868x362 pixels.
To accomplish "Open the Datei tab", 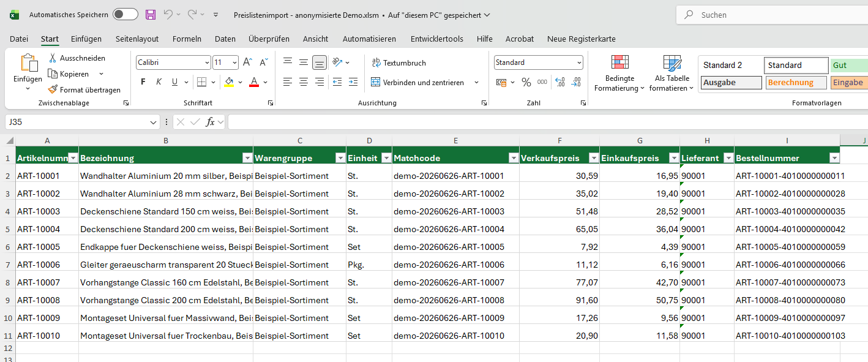I will (19, 39).
